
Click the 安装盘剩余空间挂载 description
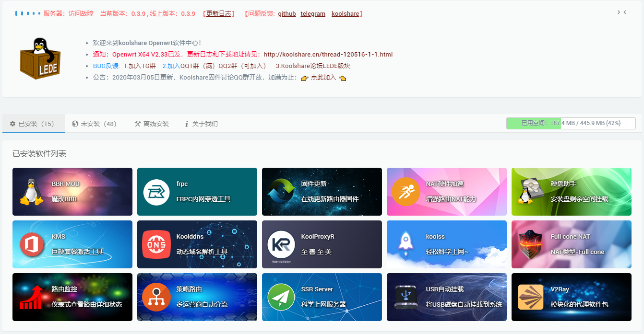click(x=579, y=199)
